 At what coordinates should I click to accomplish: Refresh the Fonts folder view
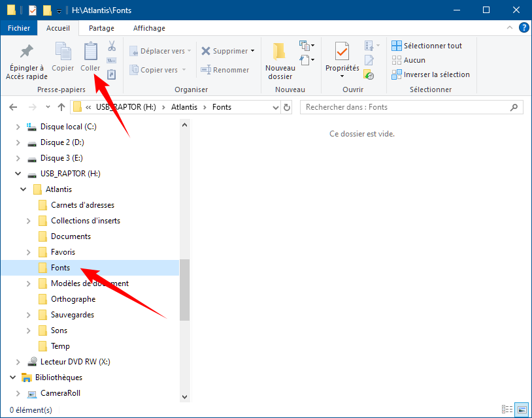(x=286, y=107)
